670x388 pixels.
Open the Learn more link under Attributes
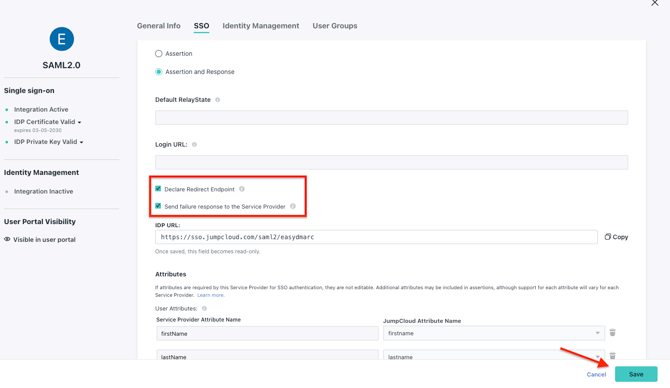[x=211, y=295]
